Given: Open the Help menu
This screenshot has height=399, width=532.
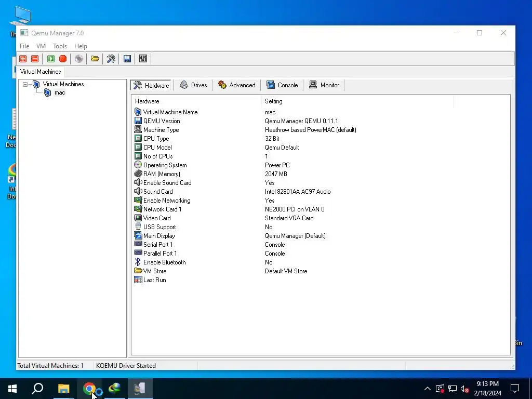Looking at the screenshot, I should (81, 46).
